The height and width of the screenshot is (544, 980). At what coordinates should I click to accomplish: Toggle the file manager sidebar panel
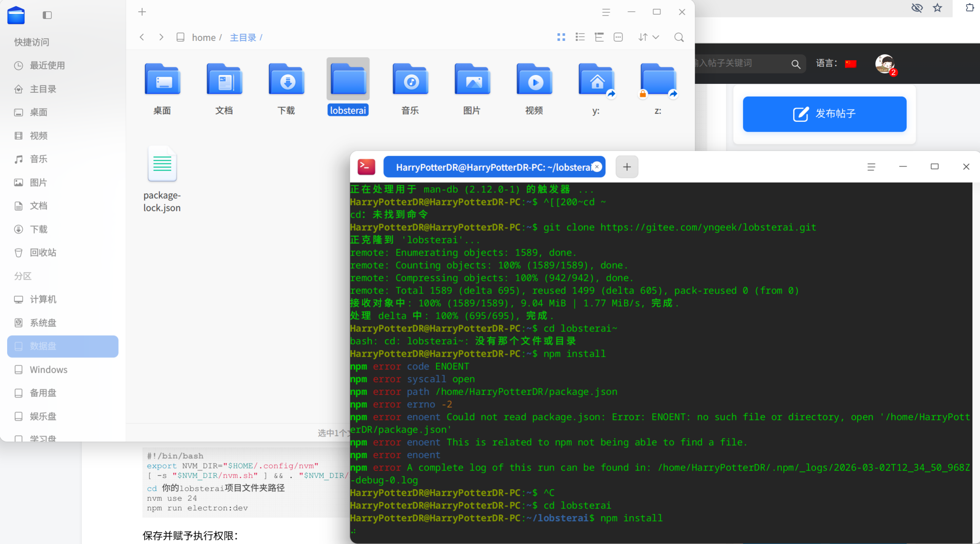(47, 15)
